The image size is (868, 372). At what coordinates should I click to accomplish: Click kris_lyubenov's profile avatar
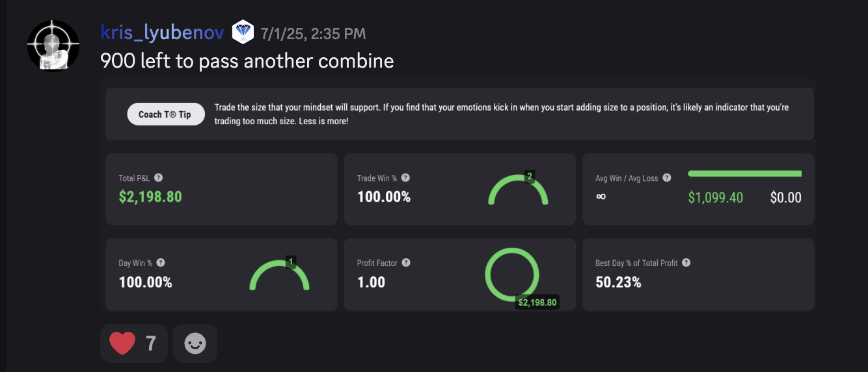click(53, 45)
